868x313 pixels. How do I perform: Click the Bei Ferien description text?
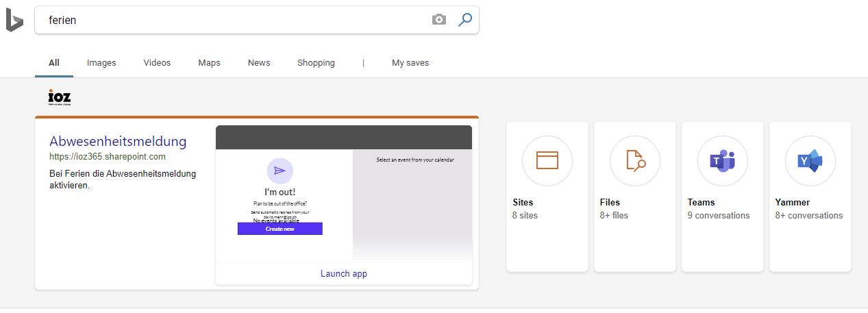pos(123,179)
